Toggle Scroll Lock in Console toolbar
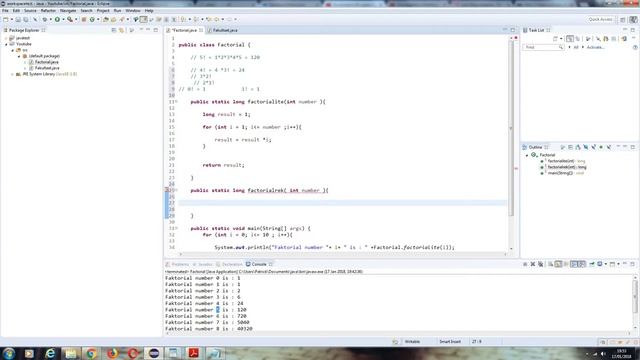Image resolution: width=640 pixels, height=360 pixels. (558, 264)
